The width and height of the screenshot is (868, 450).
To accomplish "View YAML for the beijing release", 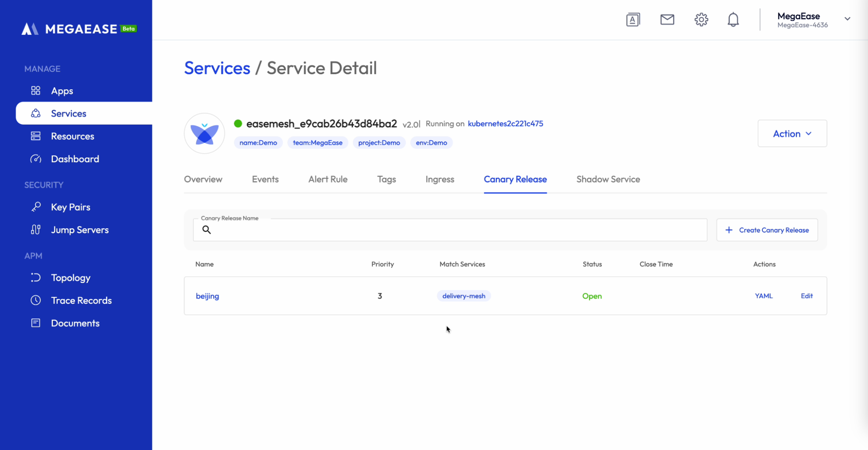I will [763, 296].
